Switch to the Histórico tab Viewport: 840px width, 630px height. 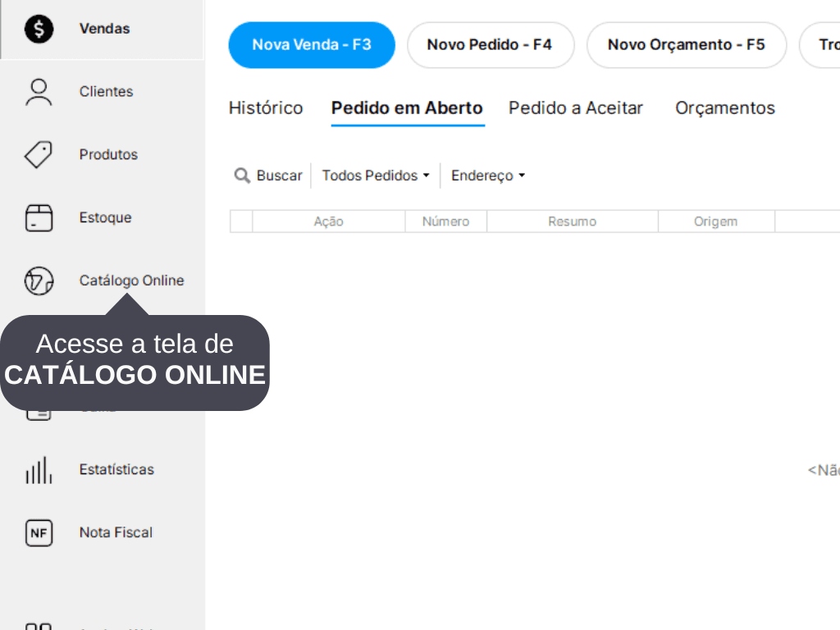pos(266,108)
